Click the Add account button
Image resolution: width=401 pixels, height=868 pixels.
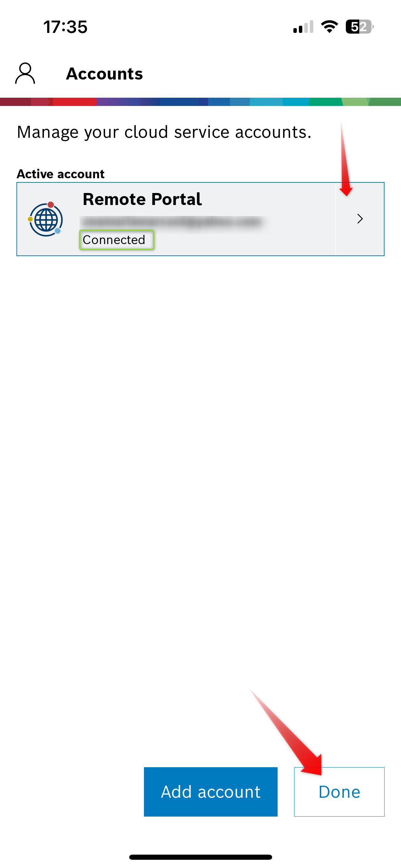click(211, 792)
